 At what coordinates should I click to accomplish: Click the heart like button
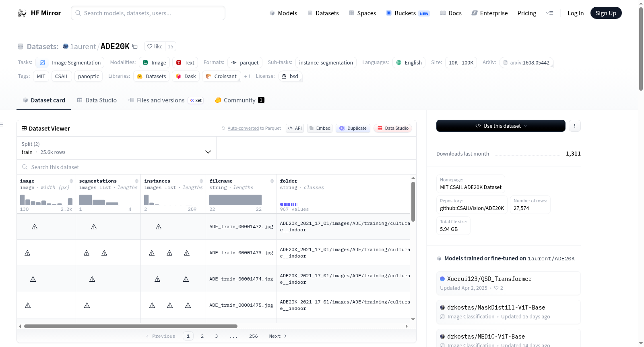coord(155,46)
